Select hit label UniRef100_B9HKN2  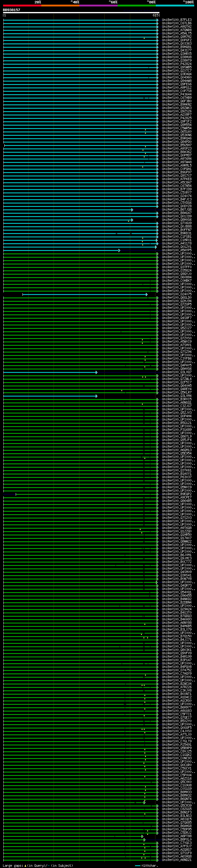(x=177, y=104)
